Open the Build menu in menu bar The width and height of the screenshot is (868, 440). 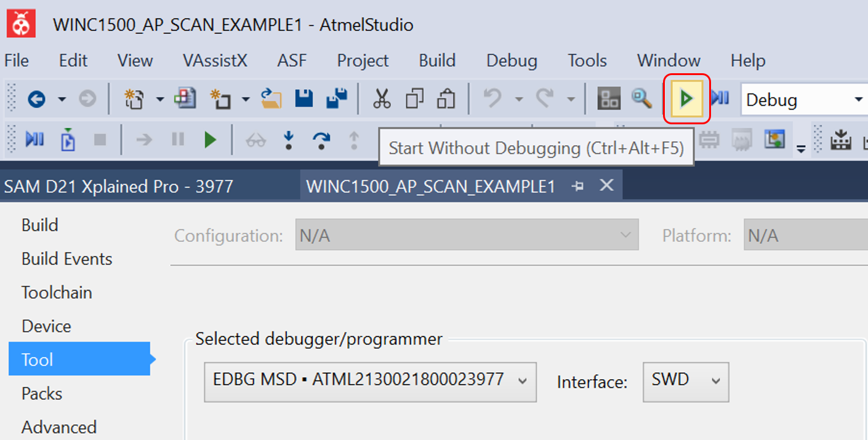pyautogui.click(x=437, y=61)
